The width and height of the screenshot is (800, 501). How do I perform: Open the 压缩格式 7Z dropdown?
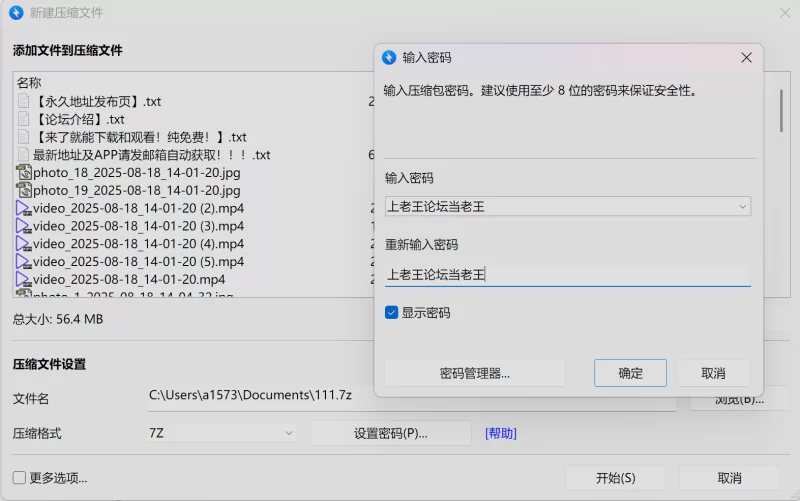coord(222,433)
